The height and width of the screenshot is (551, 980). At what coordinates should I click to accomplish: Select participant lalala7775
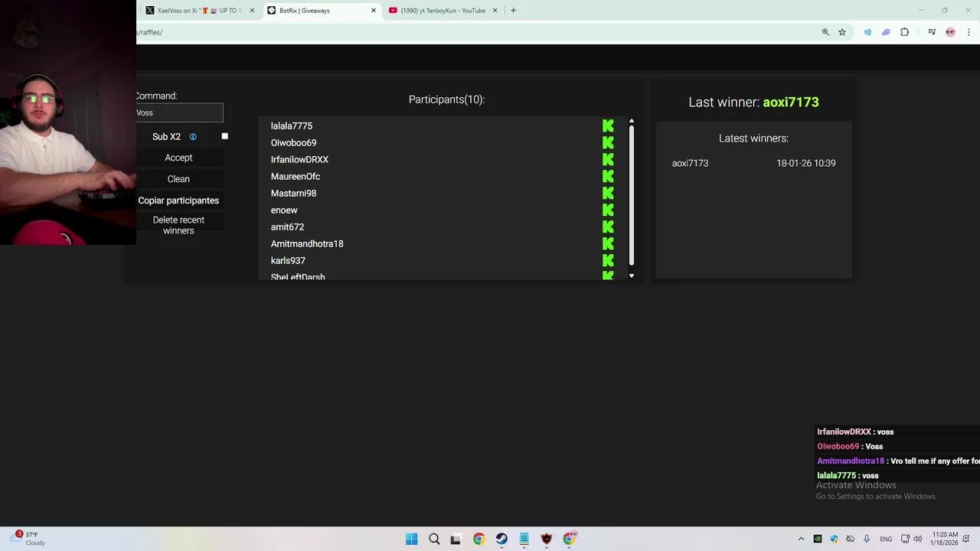[x=292, y=126]
